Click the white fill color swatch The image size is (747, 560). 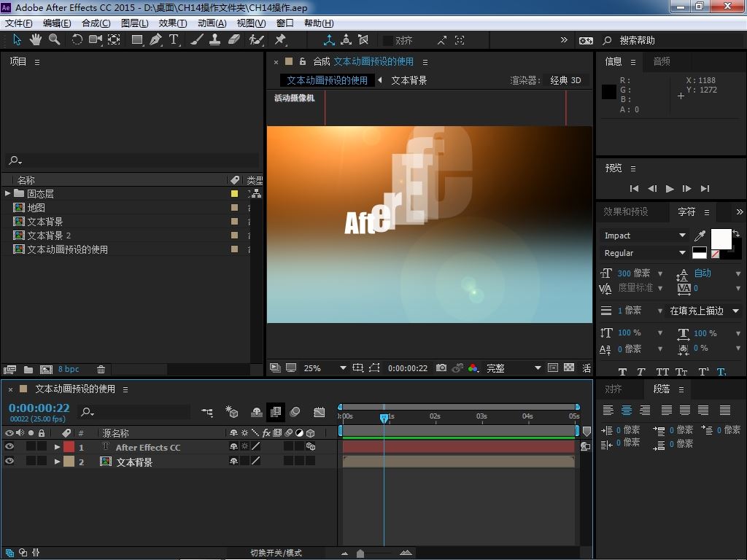721,238
